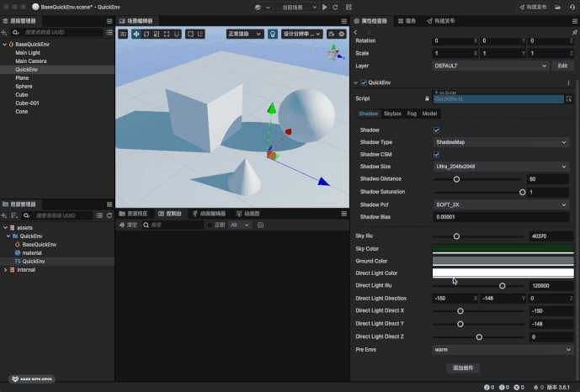Click the add component button
This screenshot has width=580, height=392.
463,368
